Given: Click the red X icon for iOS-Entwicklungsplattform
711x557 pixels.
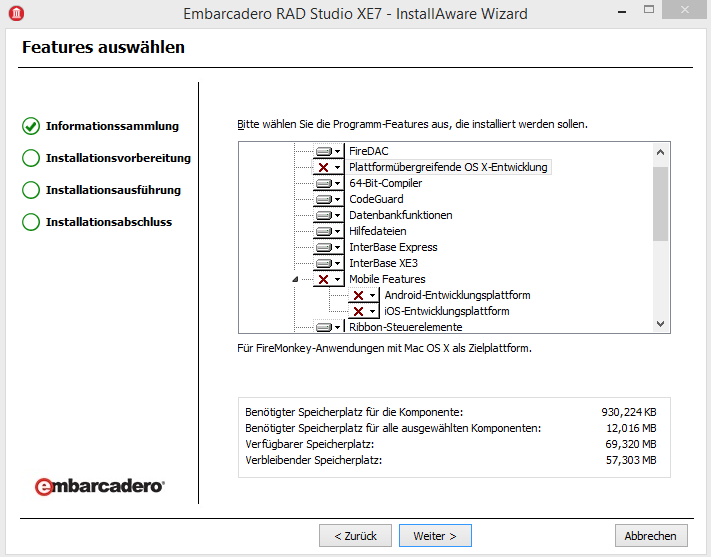Looking at the screenshot, I should pos(358,311).
